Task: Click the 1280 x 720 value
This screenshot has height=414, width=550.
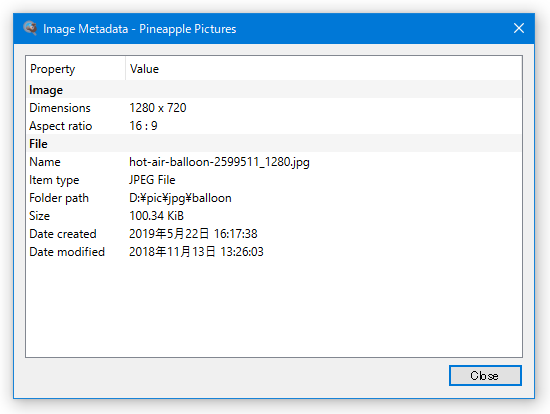Action: tap(158, 108)
